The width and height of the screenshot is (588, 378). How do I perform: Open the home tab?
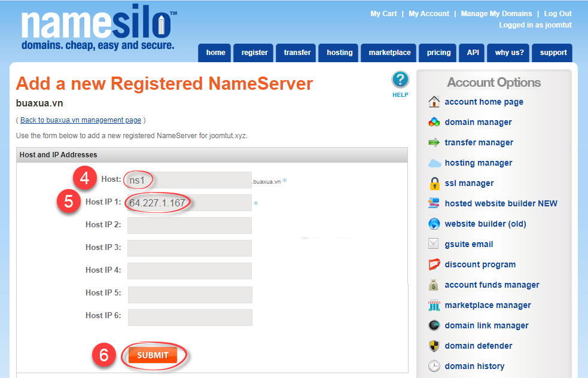(x=215, y=53)
